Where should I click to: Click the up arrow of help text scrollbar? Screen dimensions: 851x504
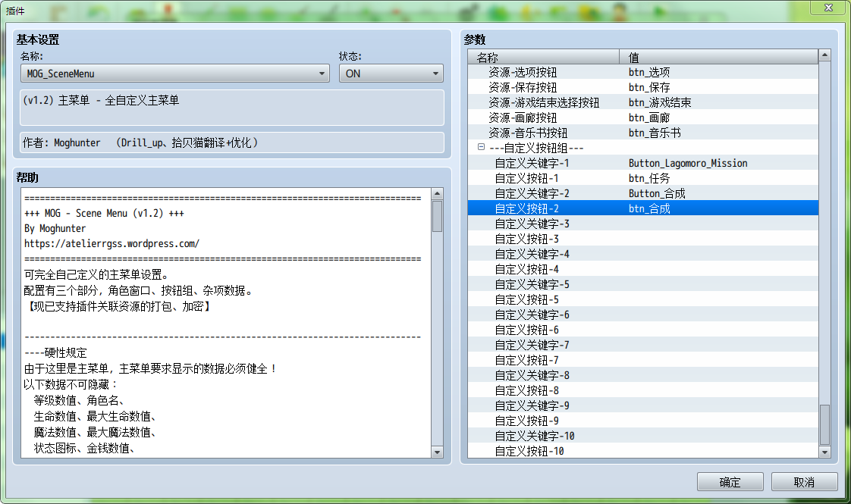click(x=437, y=194)
